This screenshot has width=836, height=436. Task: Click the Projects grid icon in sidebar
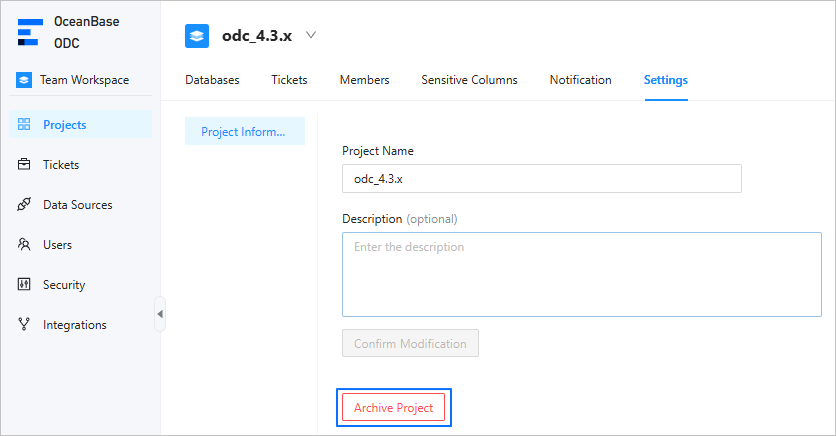click(25, 125)
